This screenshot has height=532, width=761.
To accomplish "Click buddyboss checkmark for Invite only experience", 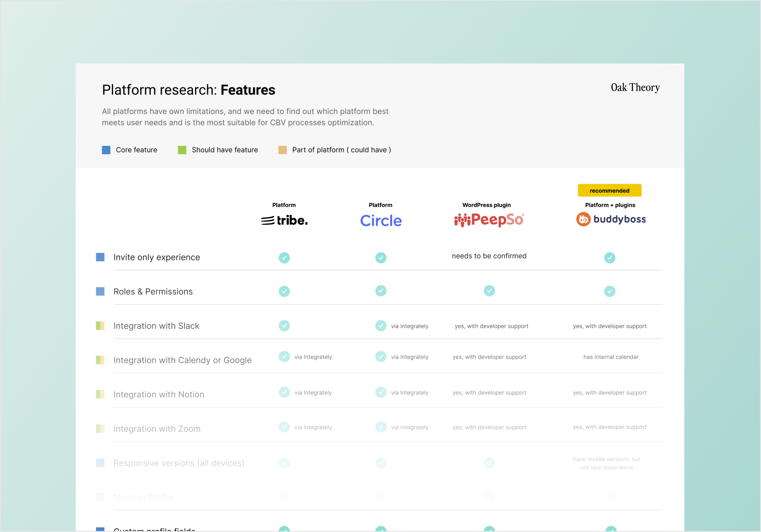I will (610, 258).
